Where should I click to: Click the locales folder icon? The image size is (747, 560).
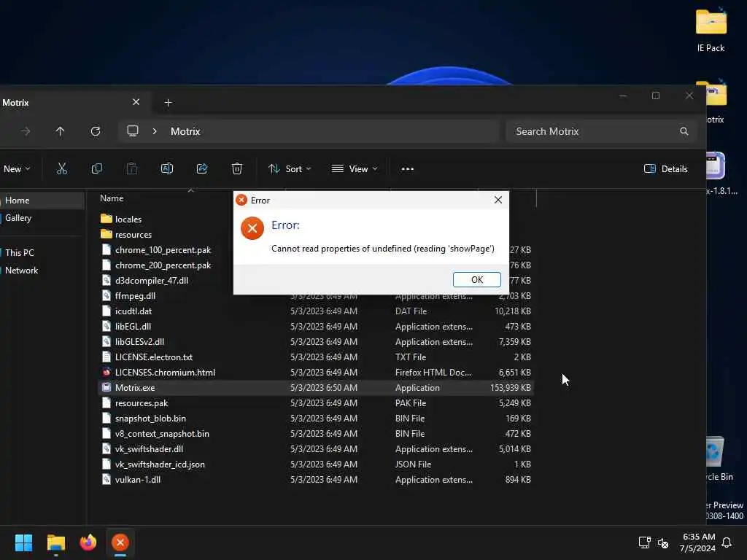tap(107, 219)
